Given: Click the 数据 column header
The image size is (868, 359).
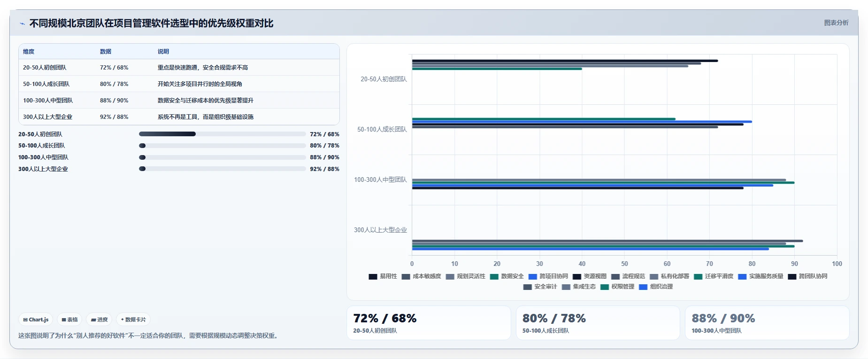Looking at the screenshot, I should coord(106,52).
